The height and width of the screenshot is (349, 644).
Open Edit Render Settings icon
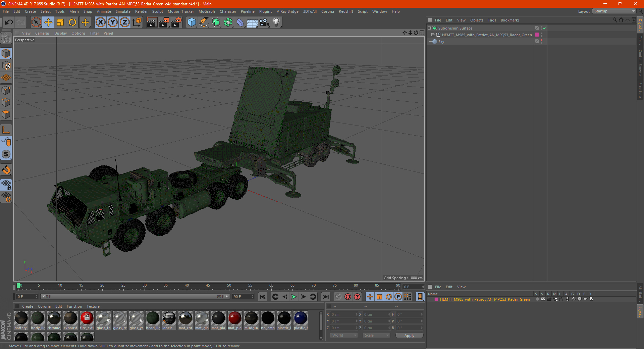pyautogui.click(x=176, y=22)
